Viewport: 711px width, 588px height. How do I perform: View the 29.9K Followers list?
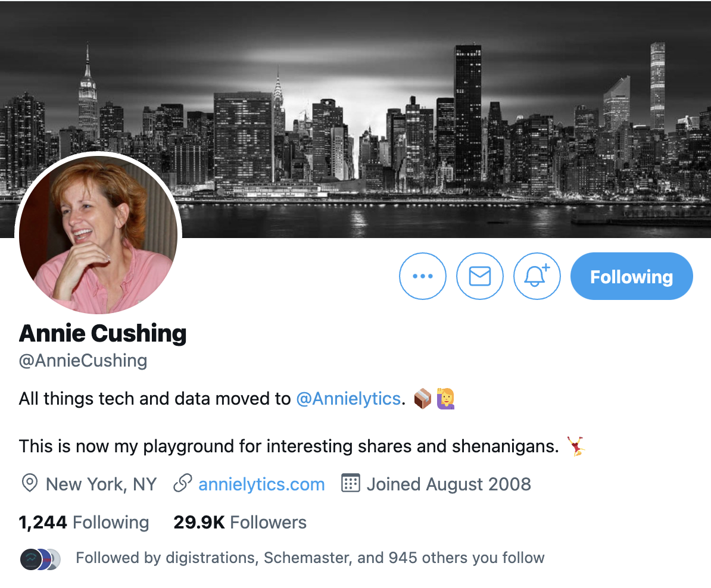click(x=240, y=523)
